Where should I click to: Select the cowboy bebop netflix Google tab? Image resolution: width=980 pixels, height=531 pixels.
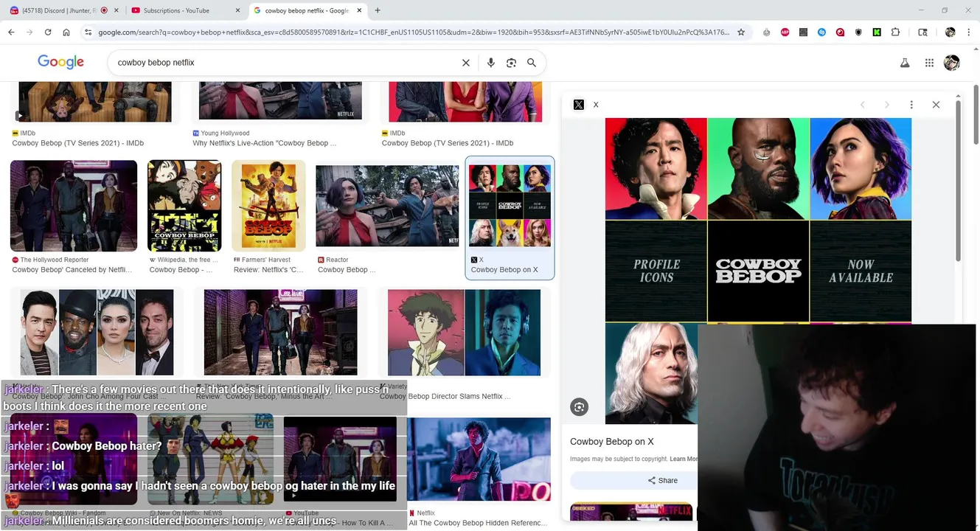(306, 10)
